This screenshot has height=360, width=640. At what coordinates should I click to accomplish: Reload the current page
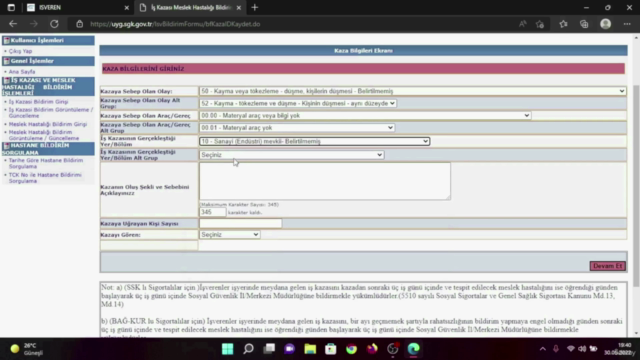click(54, 24)
